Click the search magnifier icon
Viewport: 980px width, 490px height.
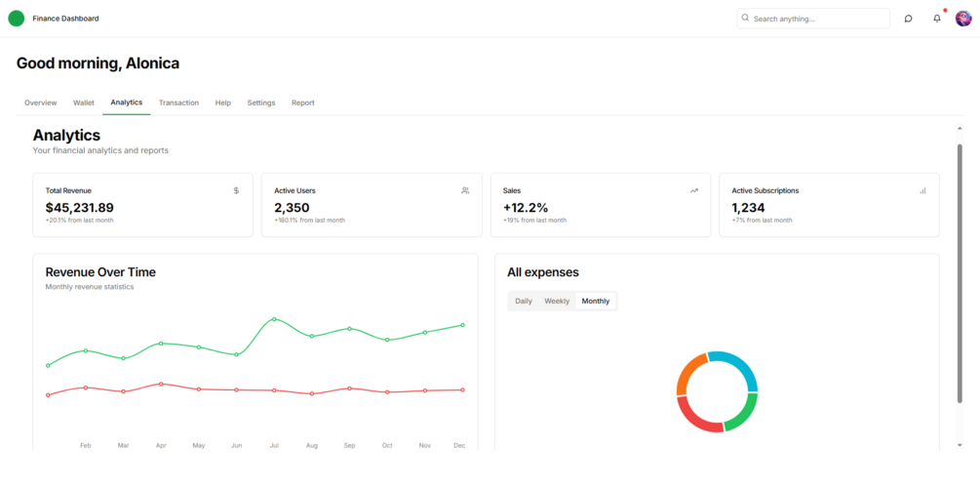point(745,19)
